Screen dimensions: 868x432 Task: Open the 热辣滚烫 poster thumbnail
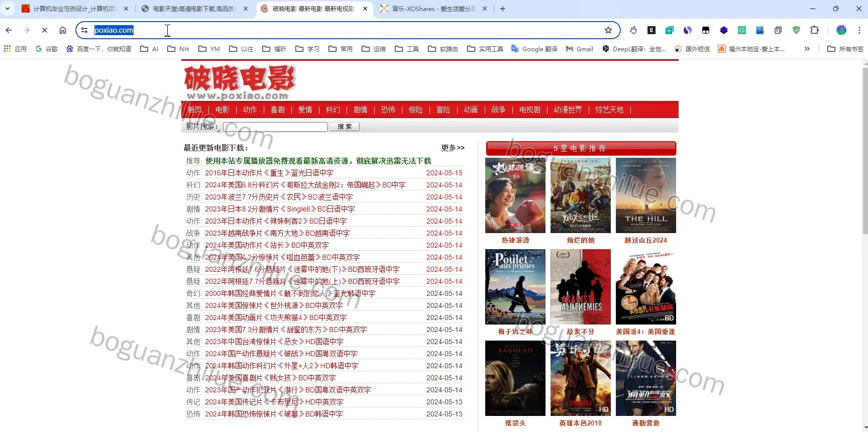click(x=515, y=195)
